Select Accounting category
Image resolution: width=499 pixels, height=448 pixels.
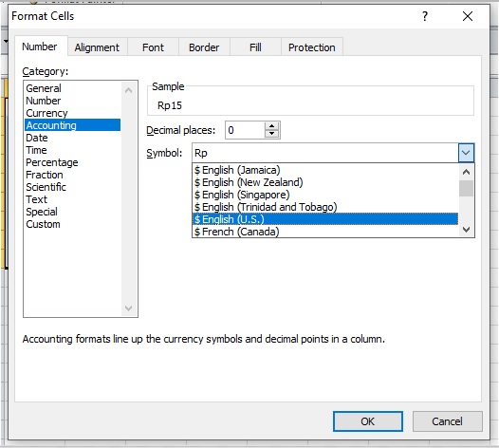tap(72, 125)
